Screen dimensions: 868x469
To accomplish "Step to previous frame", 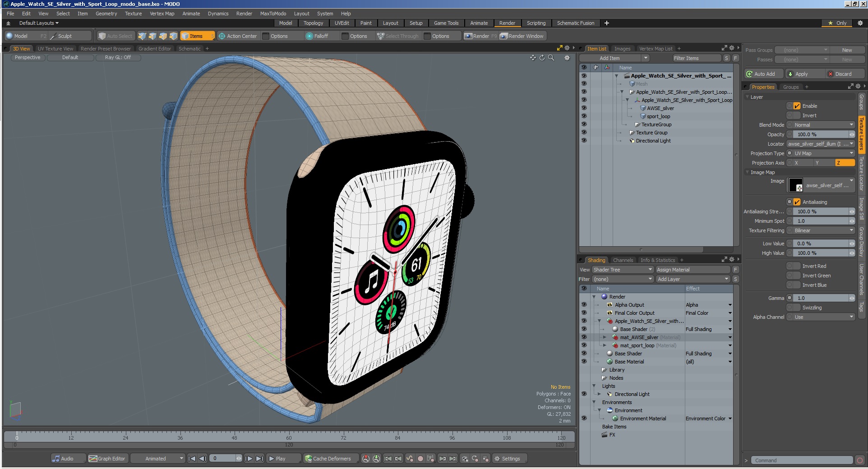I will (203, 459).
